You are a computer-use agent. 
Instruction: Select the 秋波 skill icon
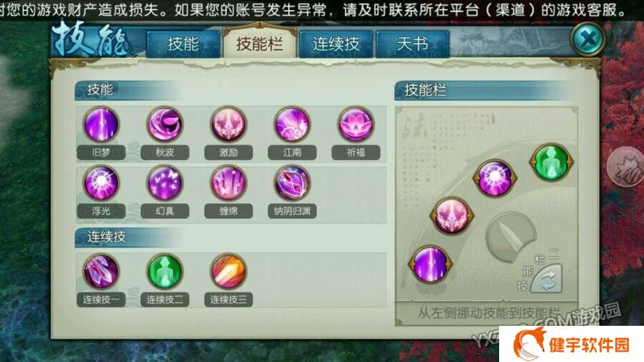click(x=164, y=124)
